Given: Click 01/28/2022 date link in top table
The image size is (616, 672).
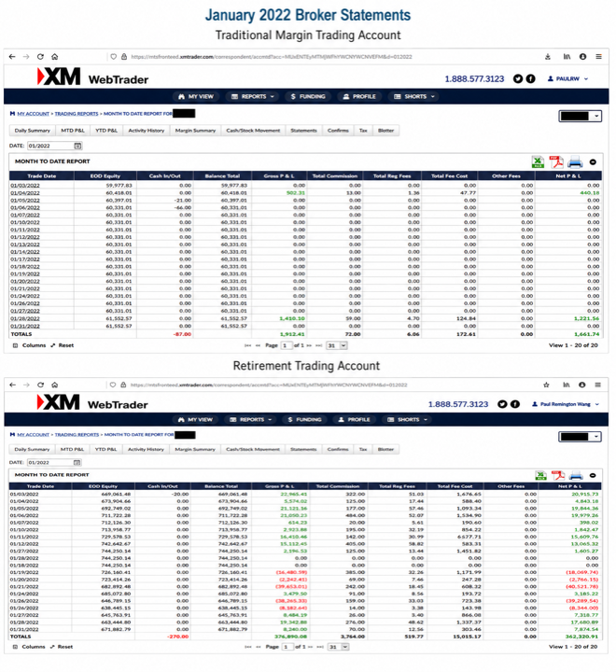Looking at the screenshot, I should (25, 318).
